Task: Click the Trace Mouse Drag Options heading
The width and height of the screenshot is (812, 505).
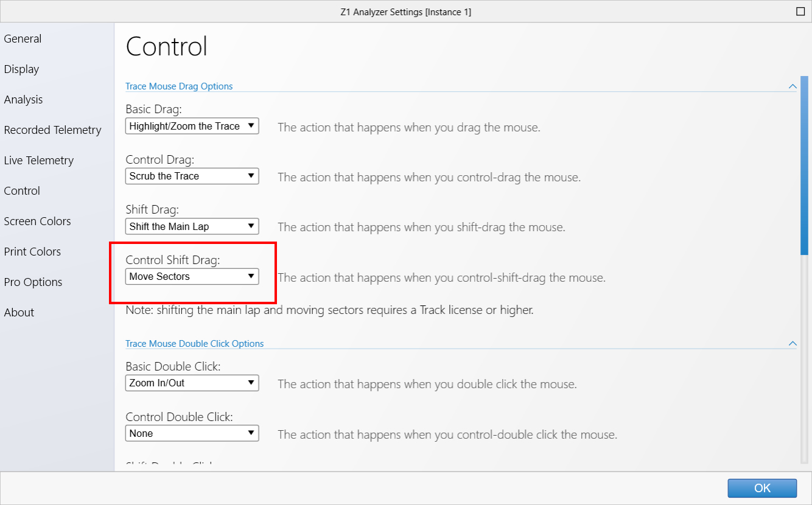Action: coord(179,86)
